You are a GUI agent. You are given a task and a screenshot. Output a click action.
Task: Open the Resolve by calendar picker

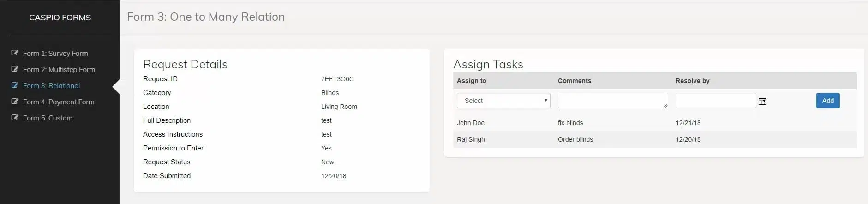point(762,101)
